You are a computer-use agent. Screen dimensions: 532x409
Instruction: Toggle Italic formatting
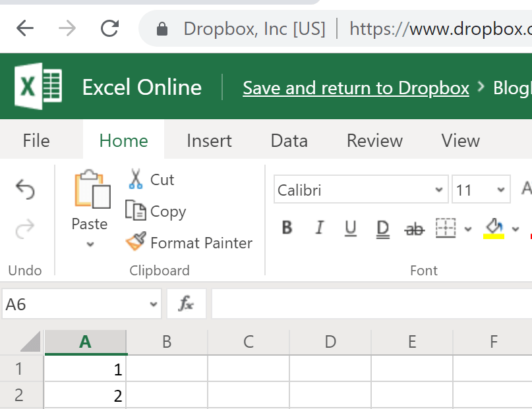319,228
